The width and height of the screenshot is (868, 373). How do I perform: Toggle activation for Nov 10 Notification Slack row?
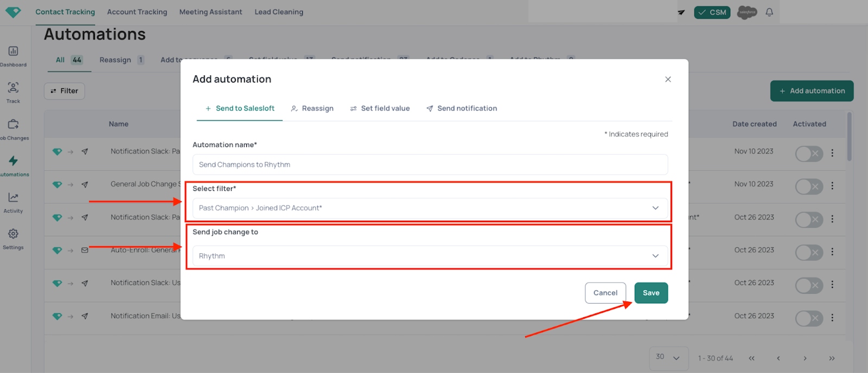809,153
